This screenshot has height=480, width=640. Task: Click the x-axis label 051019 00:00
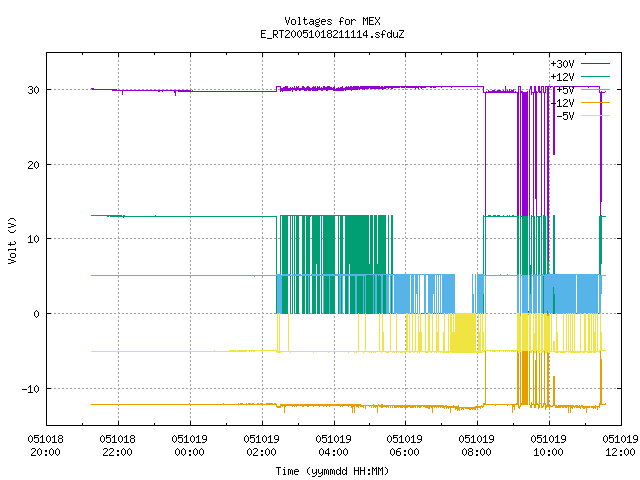(x=189, y=446)
